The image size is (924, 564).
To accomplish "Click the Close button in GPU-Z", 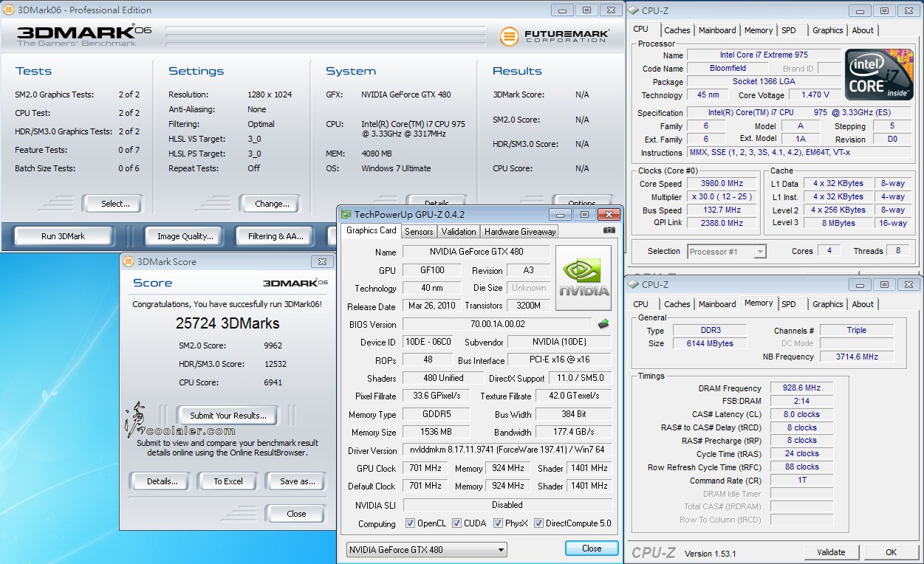I will coord(592,548).
